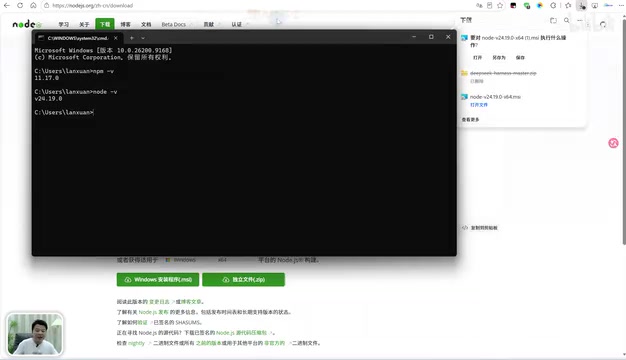Open the black square extension icon
This screenshot has height=360, width=626.
513,6
